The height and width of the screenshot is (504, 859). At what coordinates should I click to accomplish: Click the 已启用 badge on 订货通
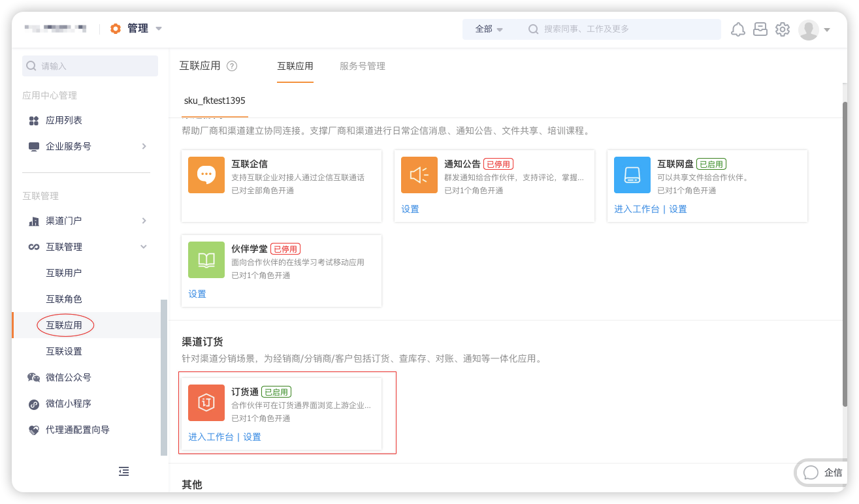click(276, 392)
